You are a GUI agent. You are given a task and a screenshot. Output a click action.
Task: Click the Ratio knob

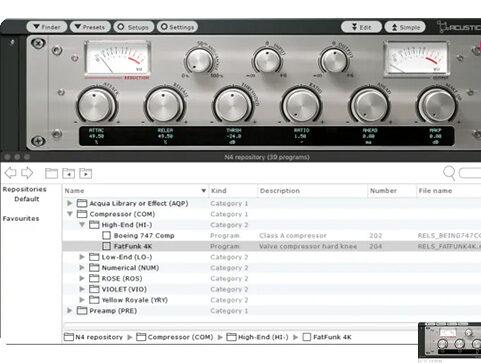(301, 105)
